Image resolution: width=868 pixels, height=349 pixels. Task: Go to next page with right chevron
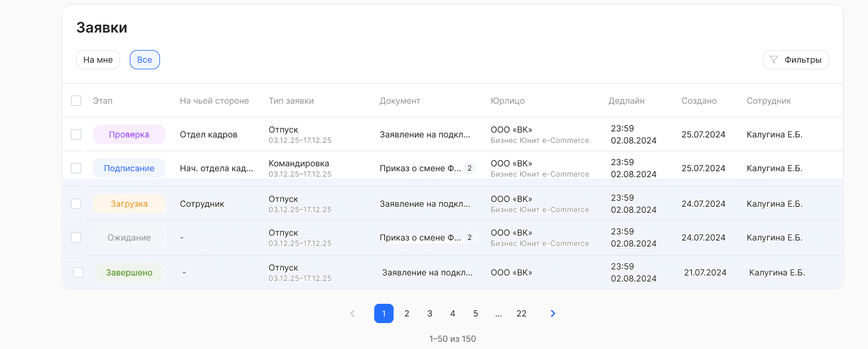pos(553,313)
